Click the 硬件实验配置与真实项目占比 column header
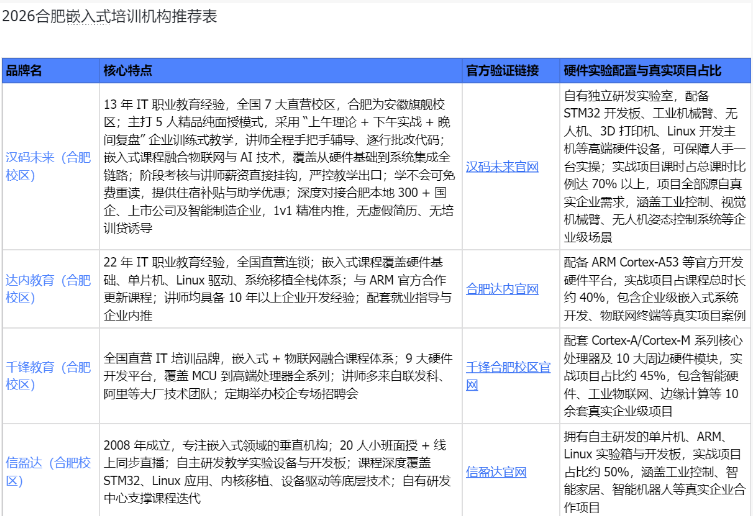Screen dimensions: 753x516 (x=655, y=71)
